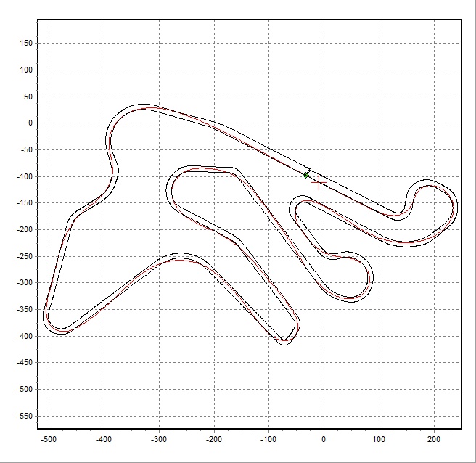Click the -200 label on the horizontal axis
The image size is (476, 463).
[214, 439]
